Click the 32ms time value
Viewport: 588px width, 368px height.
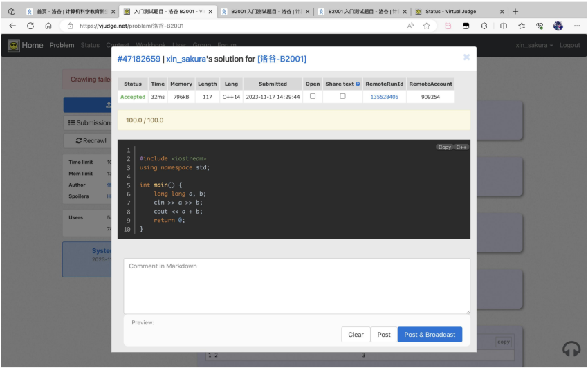[x=158, y=97]
